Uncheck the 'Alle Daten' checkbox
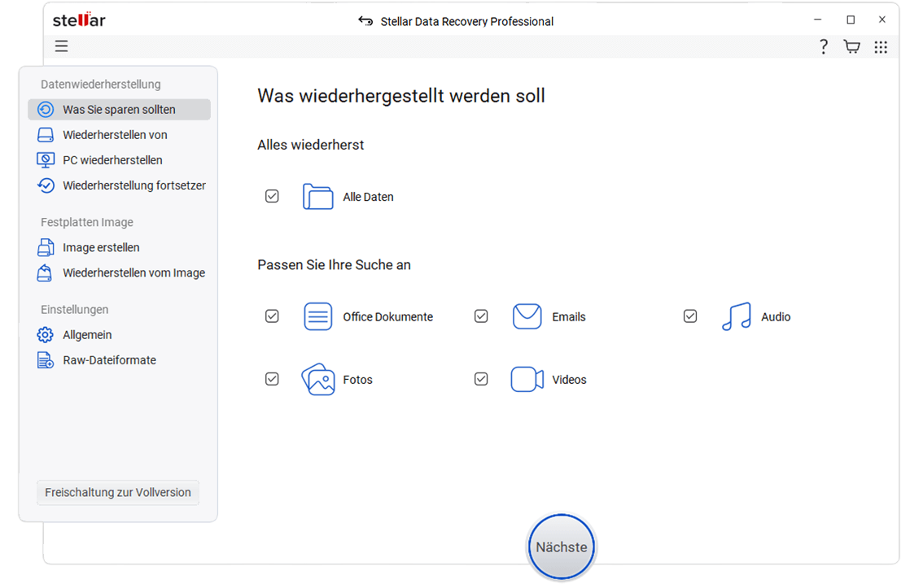 pos(272,196)
